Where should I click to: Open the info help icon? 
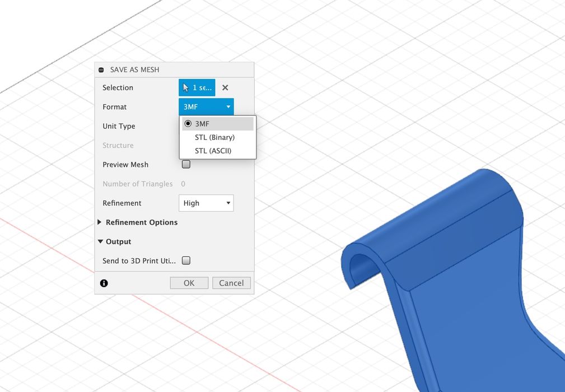(x=104, y=283)
